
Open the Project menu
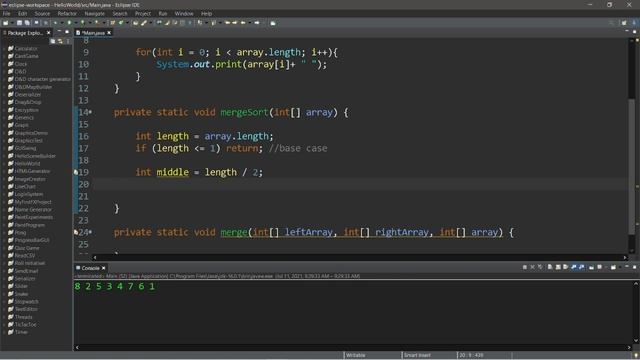pos(143,13)
